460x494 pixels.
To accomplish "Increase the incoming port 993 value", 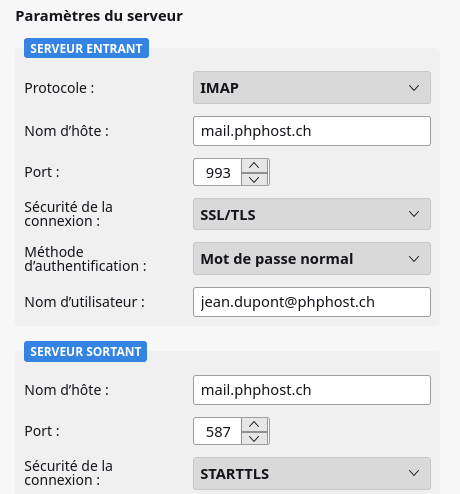I will click(254, 166).
